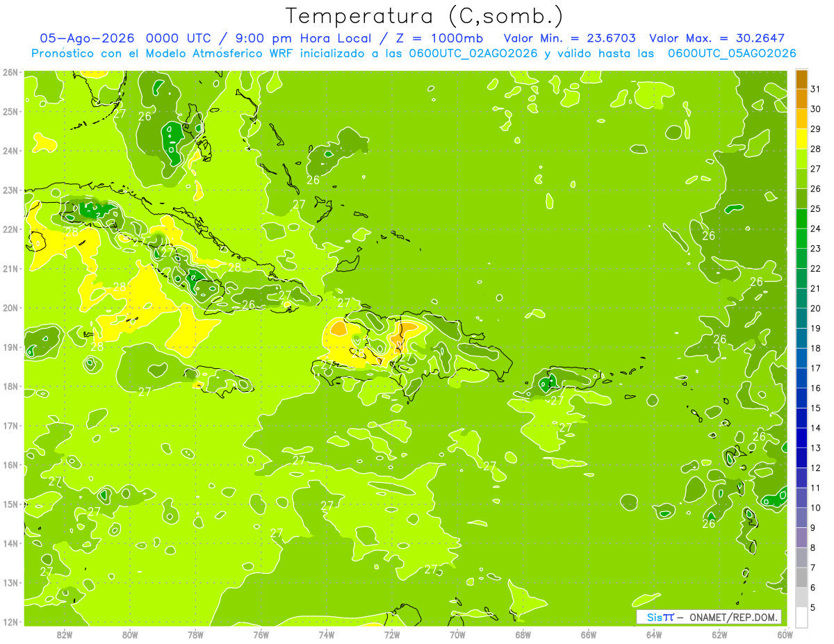
Task: Click the longitude axis label '64W'
Action: (654, 635)
